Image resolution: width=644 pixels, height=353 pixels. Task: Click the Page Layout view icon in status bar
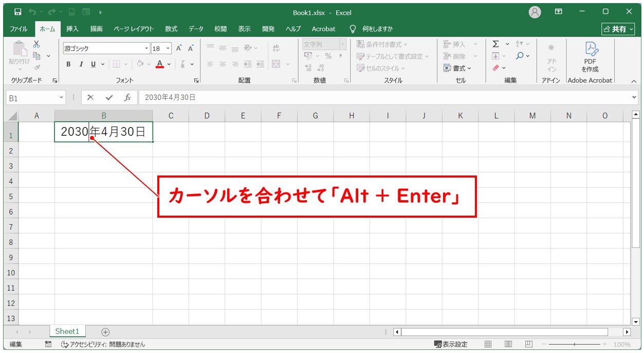pos(508,344)
